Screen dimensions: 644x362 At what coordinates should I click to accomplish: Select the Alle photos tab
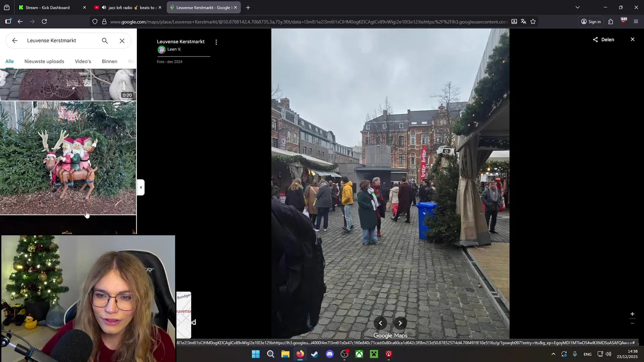click(10, 61)
